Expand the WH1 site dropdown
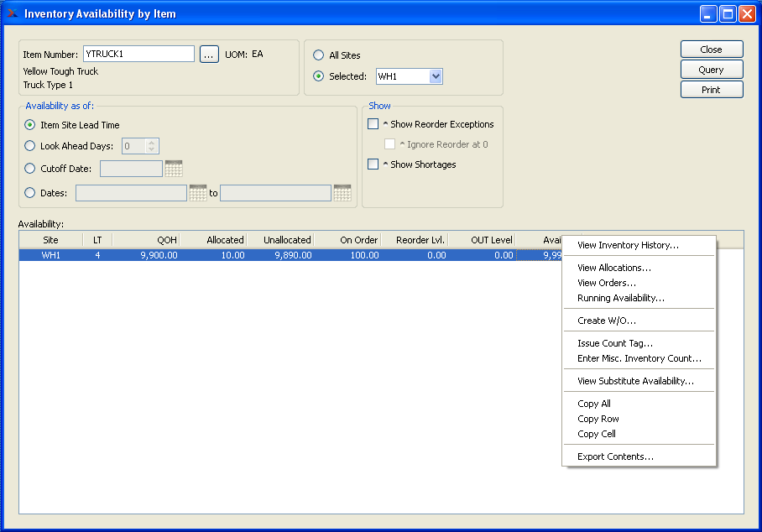The width and height of the screenshot is (762, 532). (435, 76)
